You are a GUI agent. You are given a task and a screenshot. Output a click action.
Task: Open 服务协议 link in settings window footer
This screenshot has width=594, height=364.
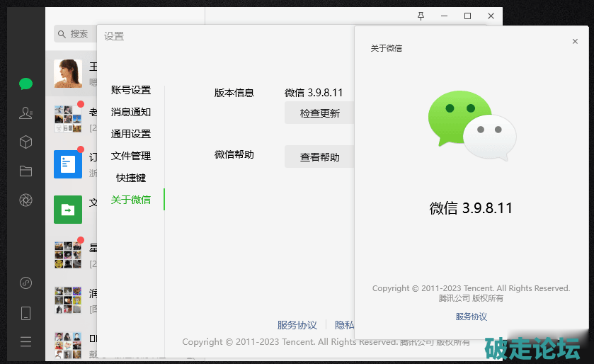(x=297, y=325)
